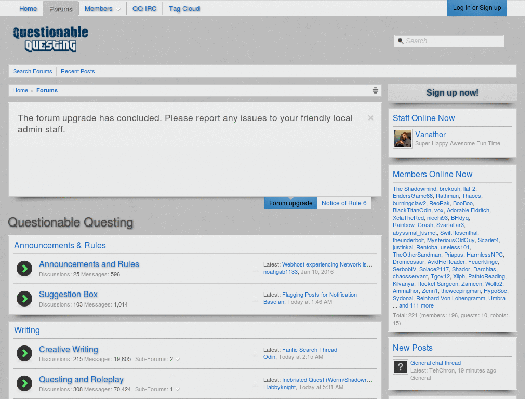
Task: Open the General chat thread link
Action: coord(436,363)
